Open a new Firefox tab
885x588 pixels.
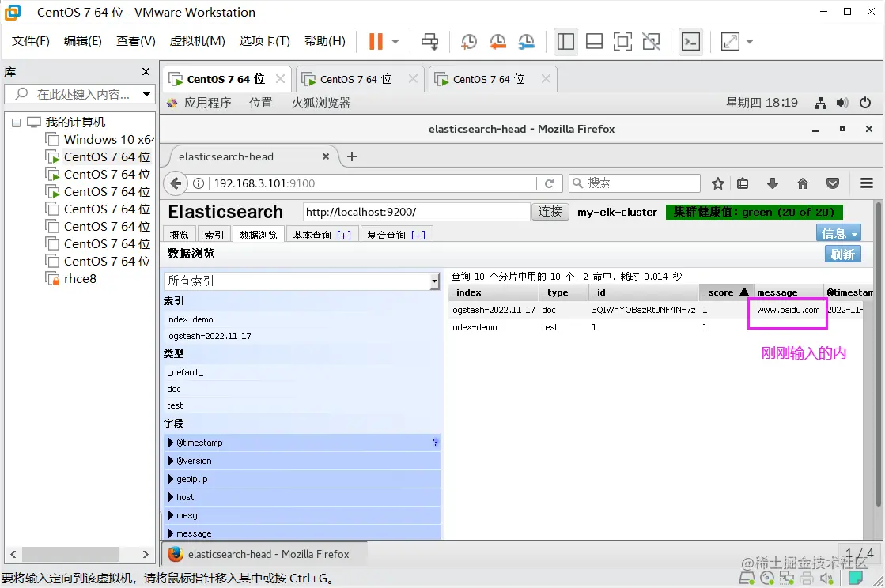coord(352,156)
